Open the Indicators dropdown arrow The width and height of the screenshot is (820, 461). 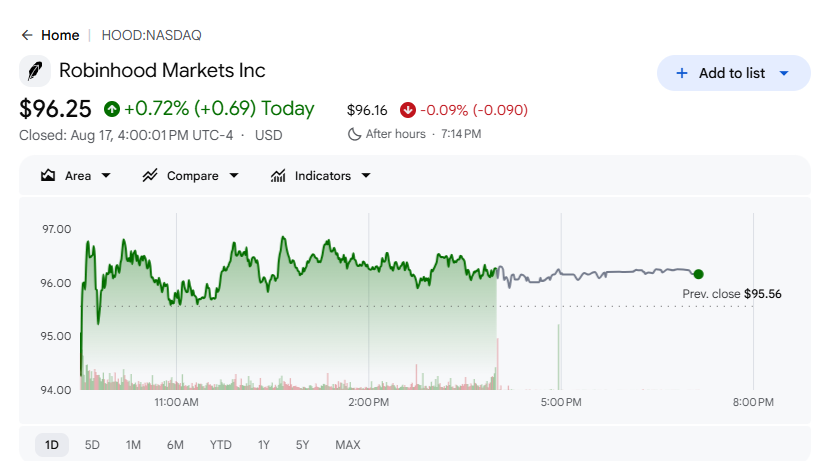366,176
